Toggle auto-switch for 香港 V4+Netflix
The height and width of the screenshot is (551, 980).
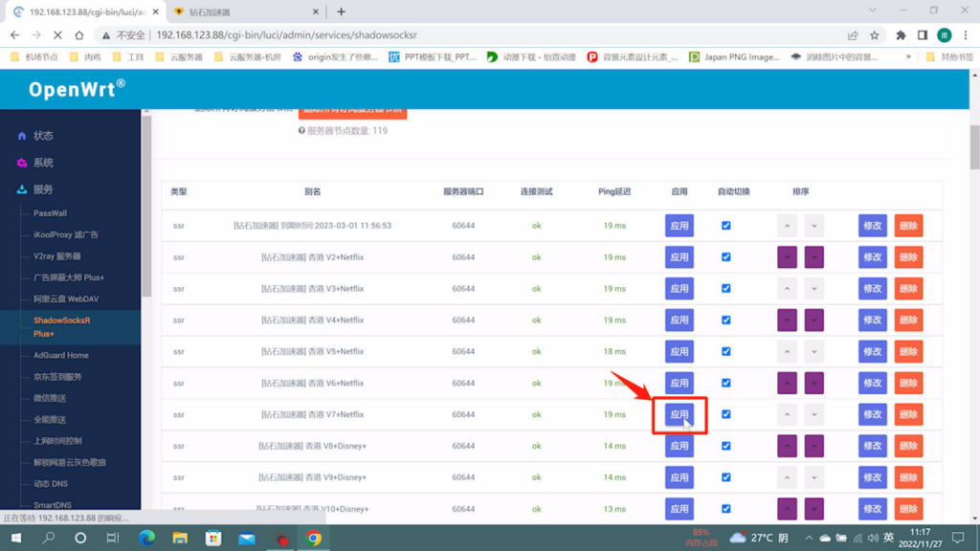(x=725, y=320)
